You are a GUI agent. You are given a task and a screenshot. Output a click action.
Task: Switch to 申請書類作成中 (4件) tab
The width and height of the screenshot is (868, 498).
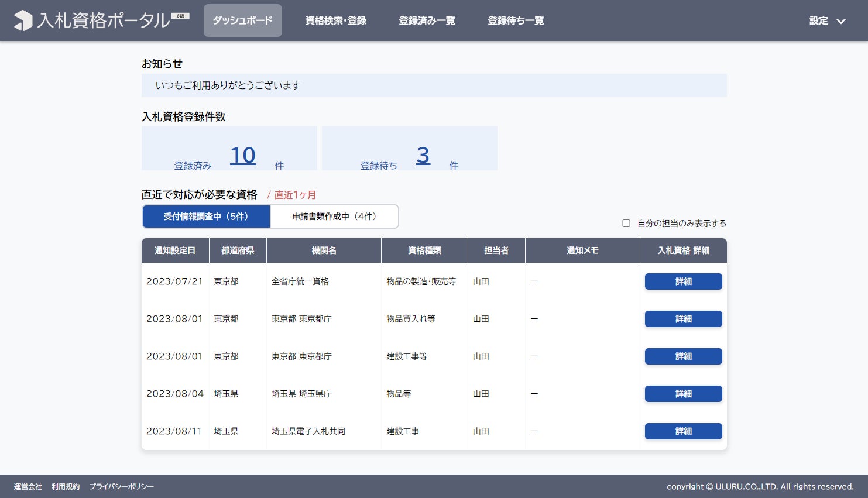[334, 217]
